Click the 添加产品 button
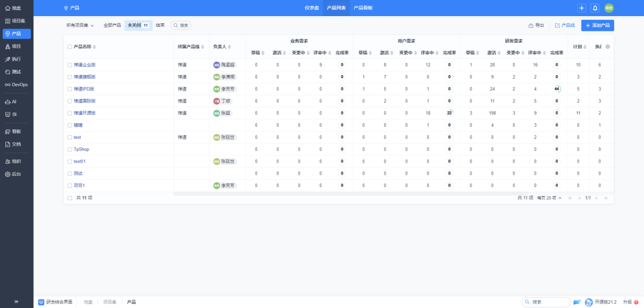Screen dimensions: 644x308 597,26
